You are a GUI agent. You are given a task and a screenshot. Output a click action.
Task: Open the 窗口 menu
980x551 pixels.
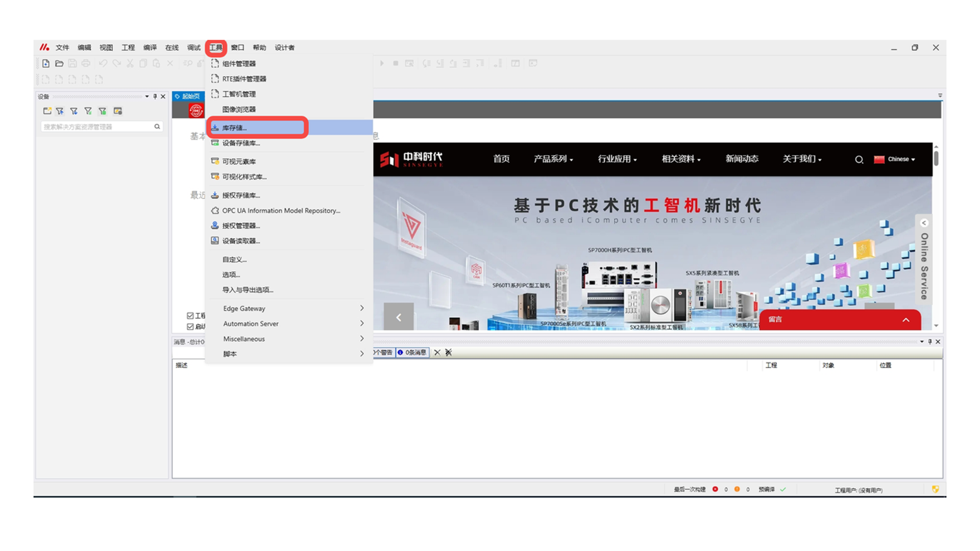point(237,47)
